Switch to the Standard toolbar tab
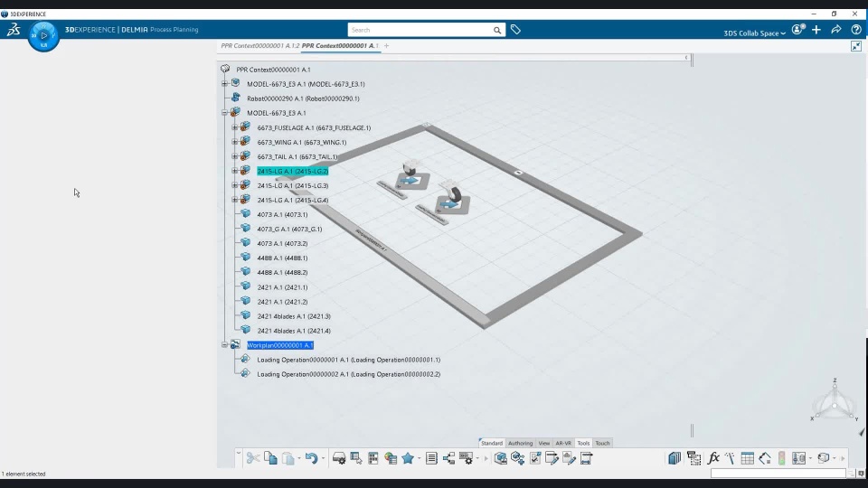Viewport: 868px width, 488px height. (492, 443)
